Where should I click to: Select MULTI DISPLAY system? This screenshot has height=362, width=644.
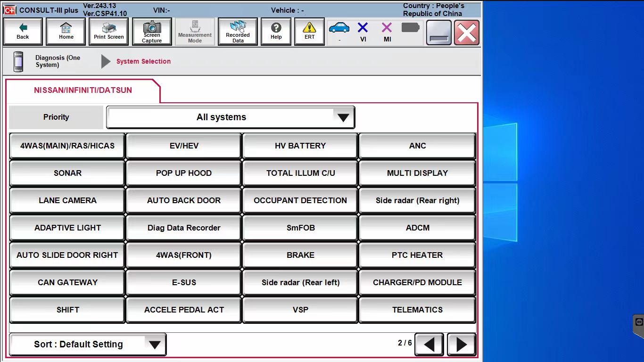[417, 173]
